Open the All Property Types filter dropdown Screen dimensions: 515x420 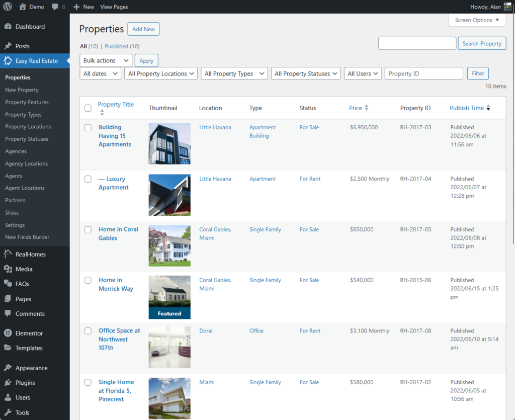[234, 73]
